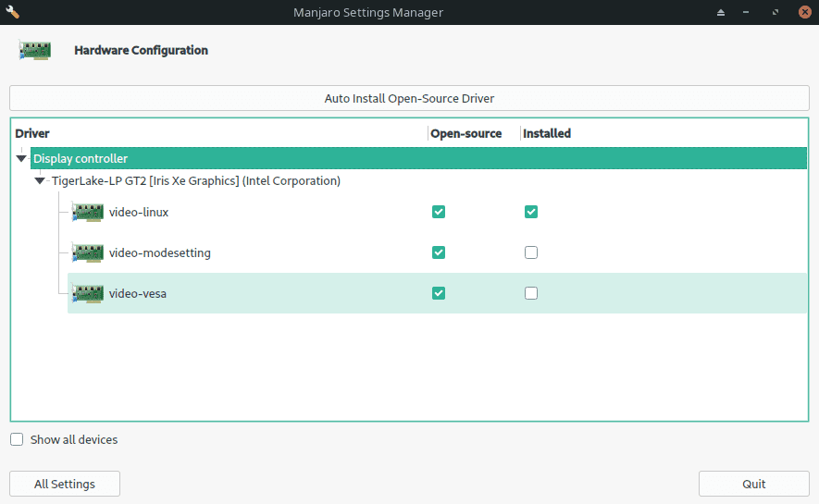Minimize the Manjaro Settings Manager window

tap(746, 12)
